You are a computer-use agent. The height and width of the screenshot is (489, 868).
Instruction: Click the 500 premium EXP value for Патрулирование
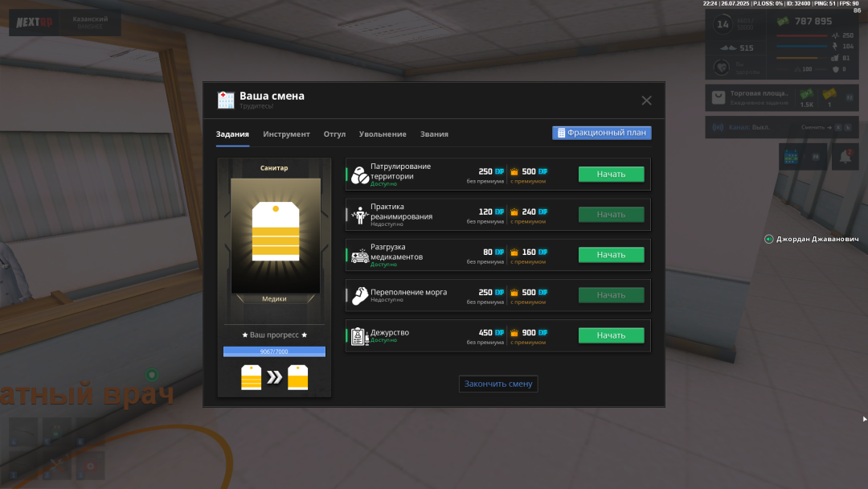click(529, 171)
